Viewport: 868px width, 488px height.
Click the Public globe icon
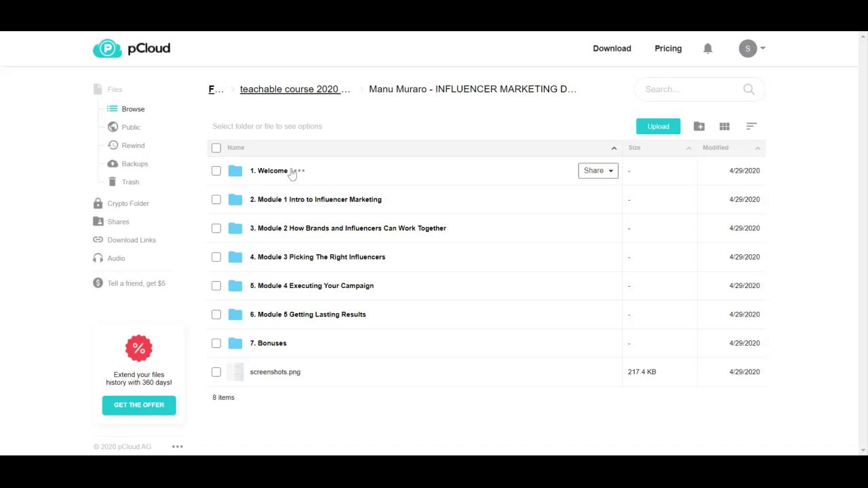click(113, 127)
